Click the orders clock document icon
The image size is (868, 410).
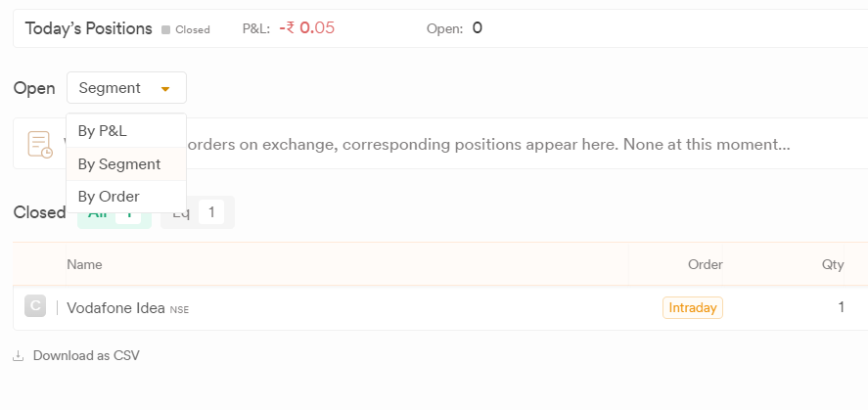point(40,145)
